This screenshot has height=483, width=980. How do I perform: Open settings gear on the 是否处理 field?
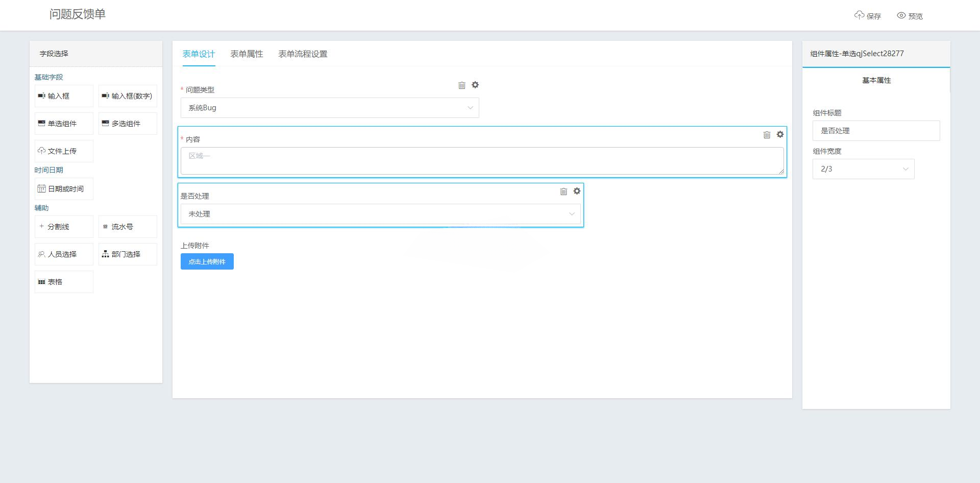577,191
